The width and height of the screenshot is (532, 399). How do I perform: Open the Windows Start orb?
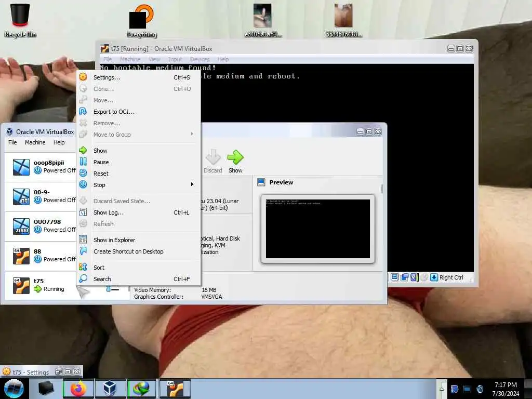click(x=14, y=389)
